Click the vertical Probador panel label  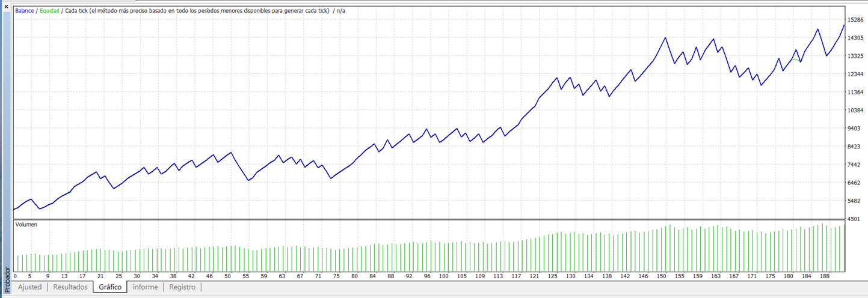coord(6,278)
